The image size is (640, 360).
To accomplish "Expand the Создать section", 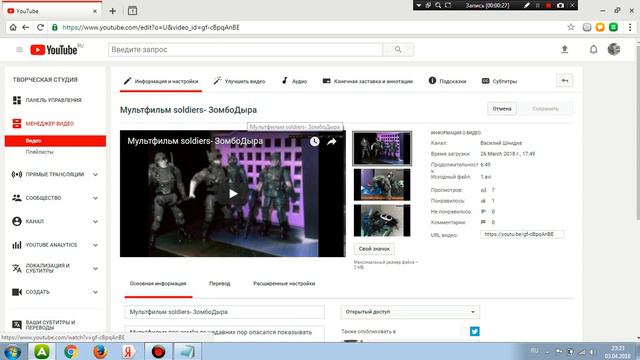I will coord(96,292).
